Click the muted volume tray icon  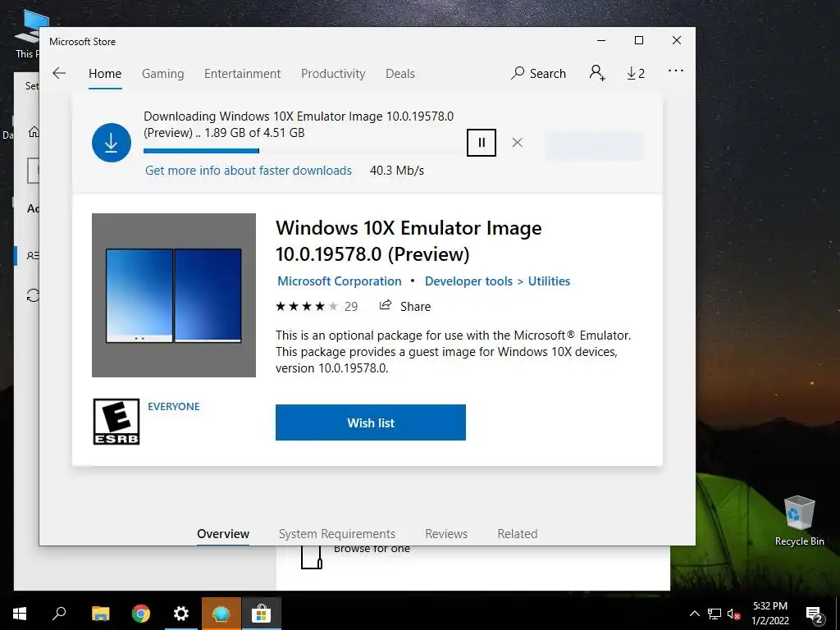click(733, 614)
